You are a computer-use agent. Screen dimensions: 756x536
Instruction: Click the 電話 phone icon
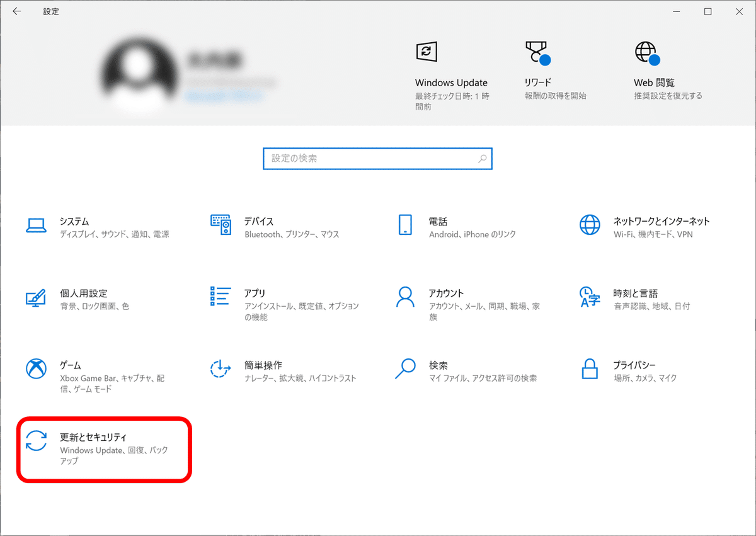[405, 225]
